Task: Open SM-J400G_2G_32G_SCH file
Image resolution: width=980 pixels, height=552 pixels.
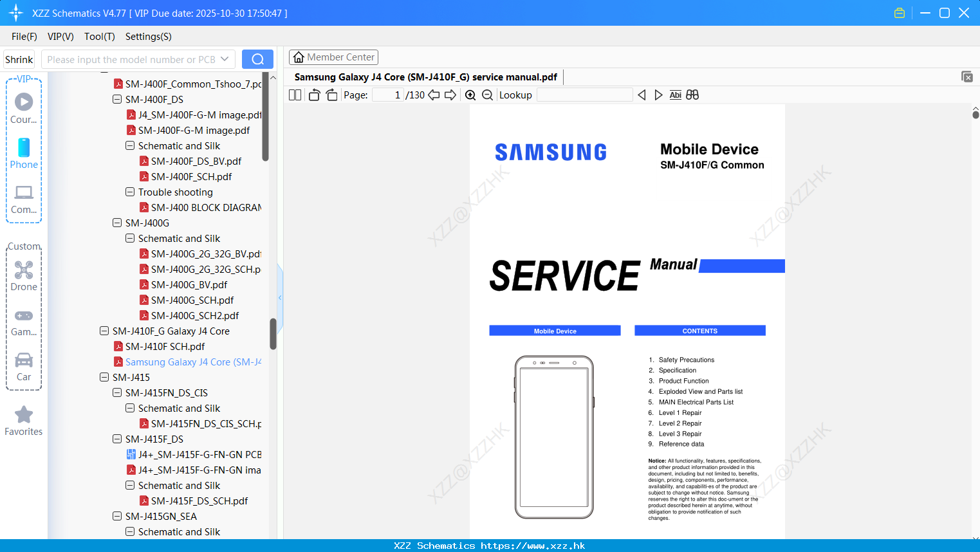Action: click(206, 270)
